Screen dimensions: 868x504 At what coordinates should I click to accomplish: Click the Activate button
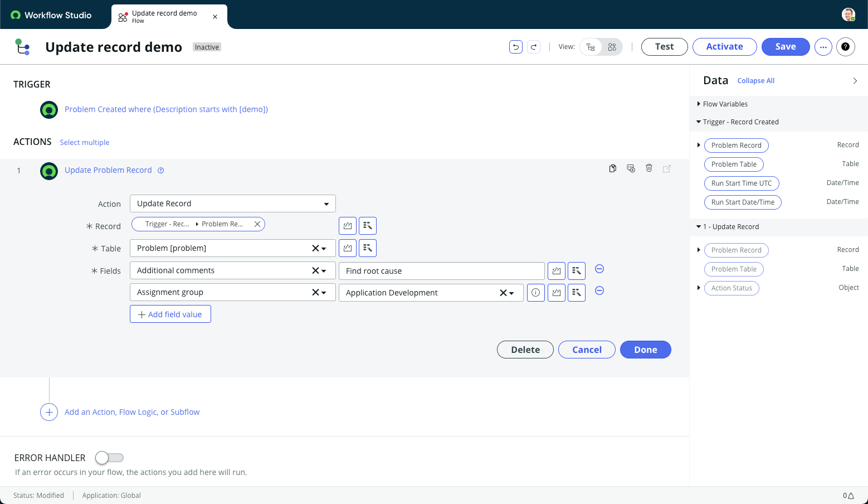pyautogui.click(x=725, y=47)
